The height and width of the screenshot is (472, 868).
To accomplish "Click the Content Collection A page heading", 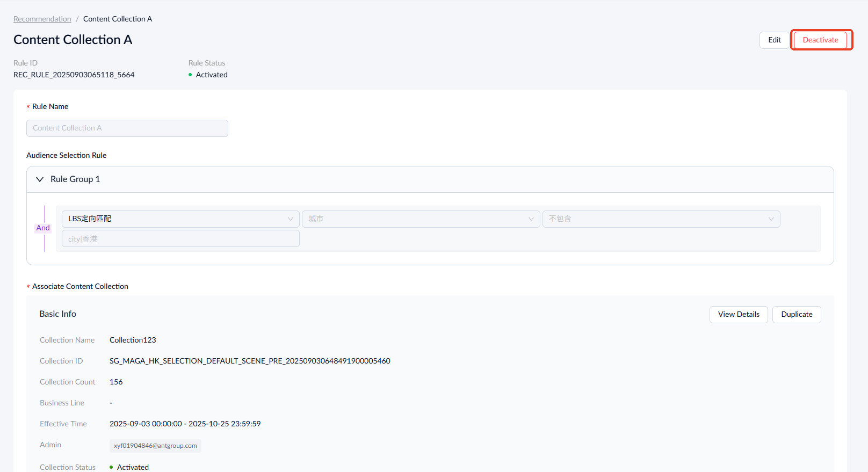I will point(73,40).
